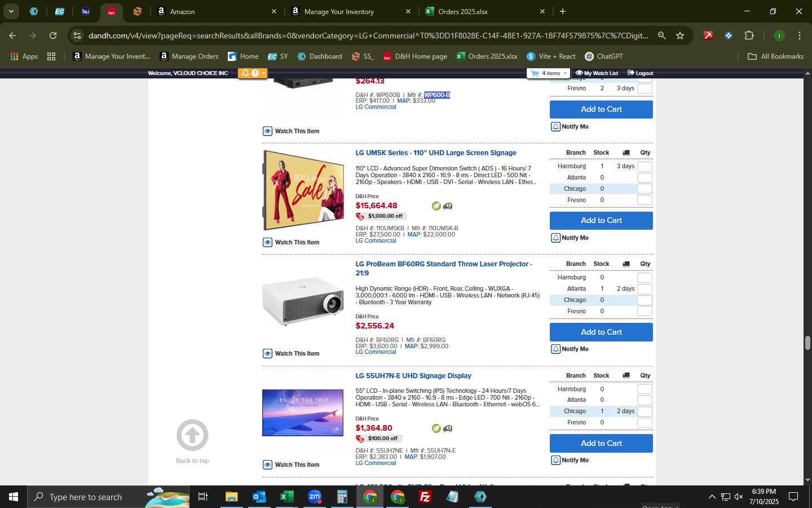Click the Atlanta qty field for ProBeam BF60RG
The height and width of the screenshot is (508, 812).
click(645, 289)
